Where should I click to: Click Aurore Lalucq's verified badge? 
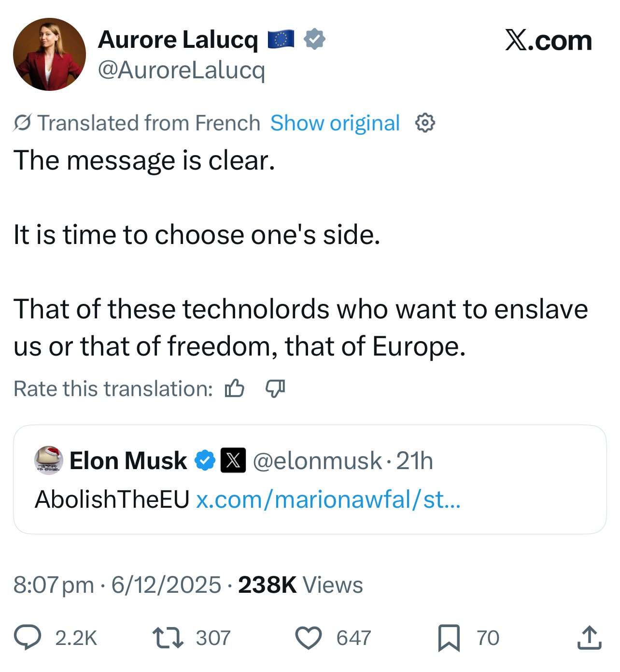(x=314, y=39)
